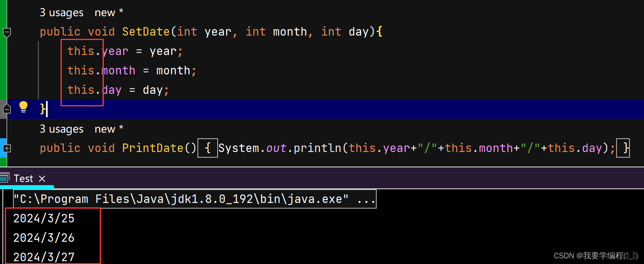Click the 'this.day = day;' line
The image size is (644, 264).
tap(118, 90)
